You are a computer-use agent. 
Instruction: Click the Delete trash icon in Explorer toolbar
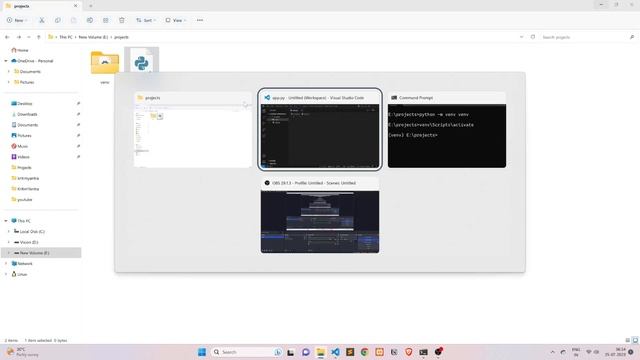point(122,20)
